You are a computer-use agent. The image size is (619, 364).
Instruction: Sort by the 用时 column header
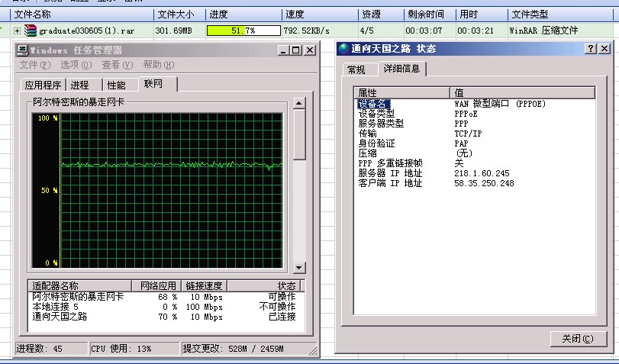click(x=482, y=14)
